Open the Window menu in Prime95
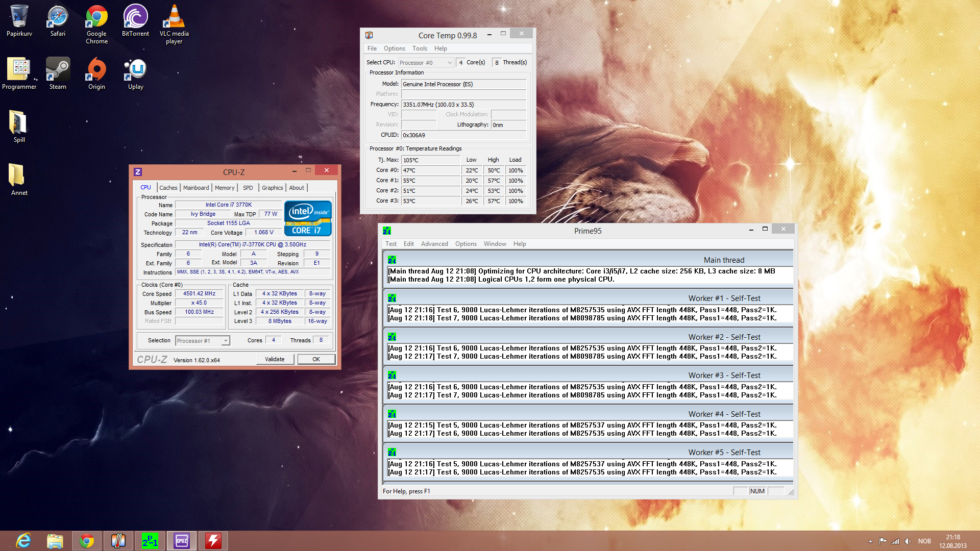The width and height of the screenshot is (980, 551). coord(495,244)
